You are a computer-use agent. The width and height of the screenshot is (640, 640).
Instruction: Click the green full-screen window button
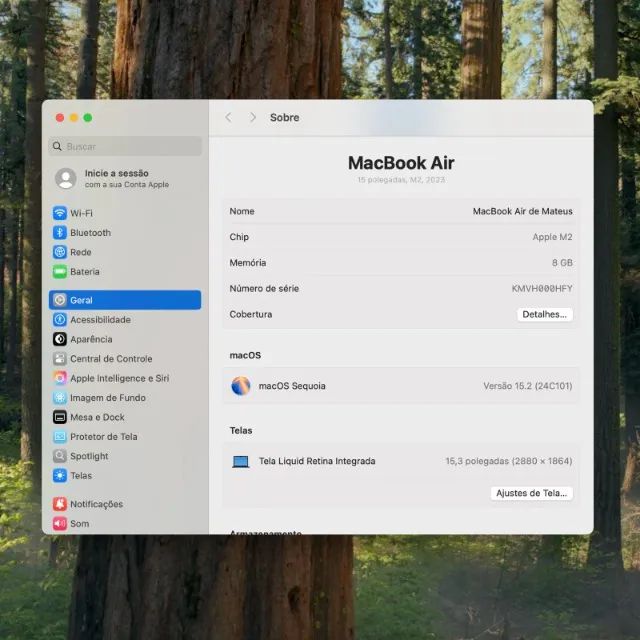click(88, 118)
